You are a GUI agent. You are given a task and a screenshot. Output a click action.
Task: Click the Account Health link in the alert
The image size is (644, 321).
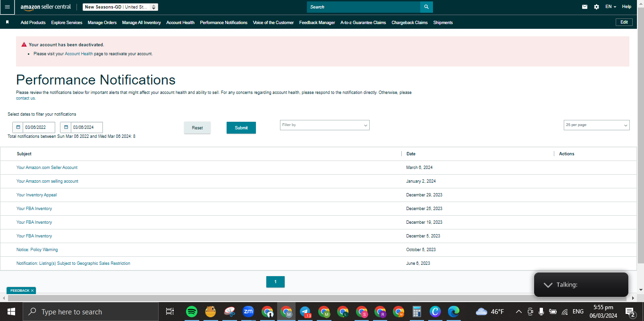pyautogui.click(x=79, y=54)
